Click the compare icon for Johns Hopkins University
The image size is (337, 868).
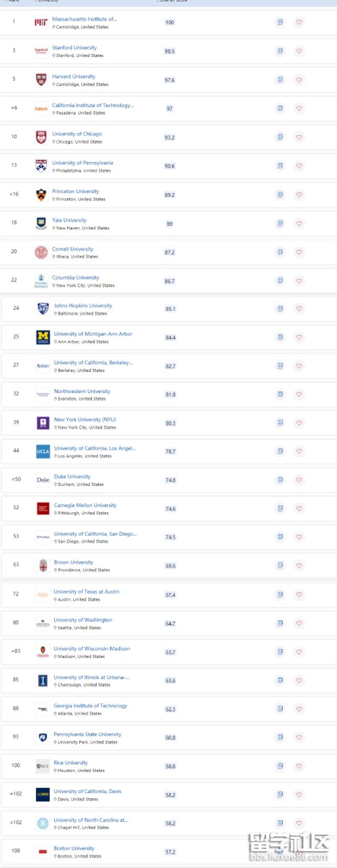tap(280, 309)
